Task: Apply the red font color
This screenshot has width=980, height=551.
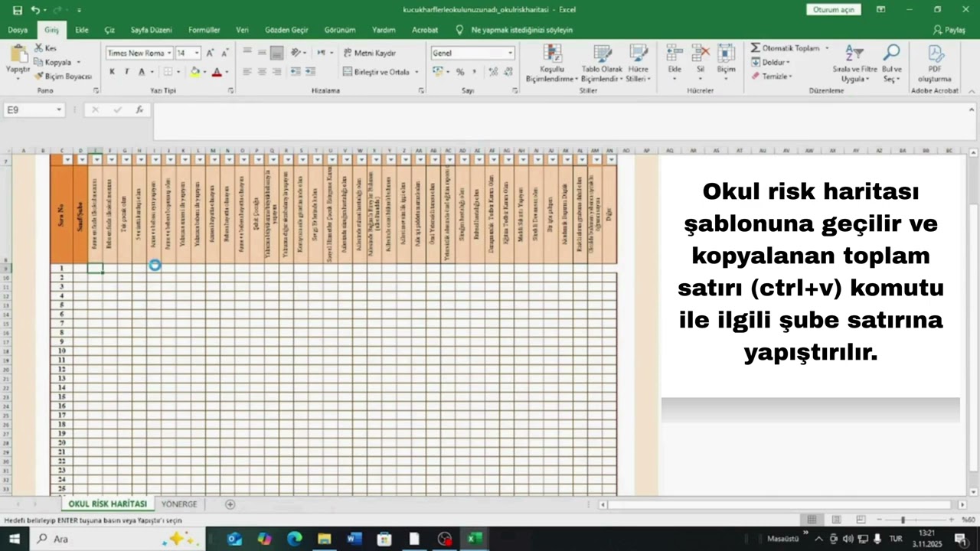Action: coord(217,72)
